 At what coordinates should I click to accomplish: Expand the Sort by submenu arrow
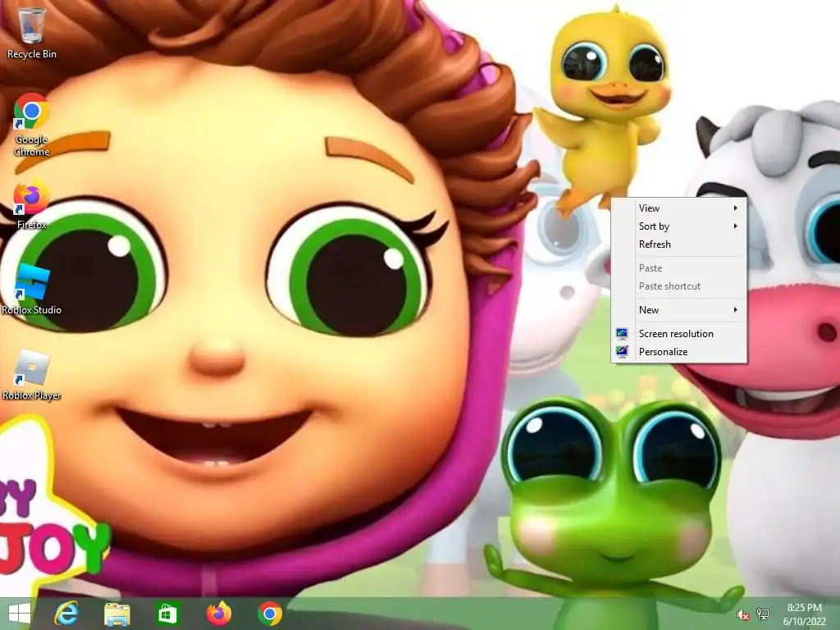click(736, 226)
